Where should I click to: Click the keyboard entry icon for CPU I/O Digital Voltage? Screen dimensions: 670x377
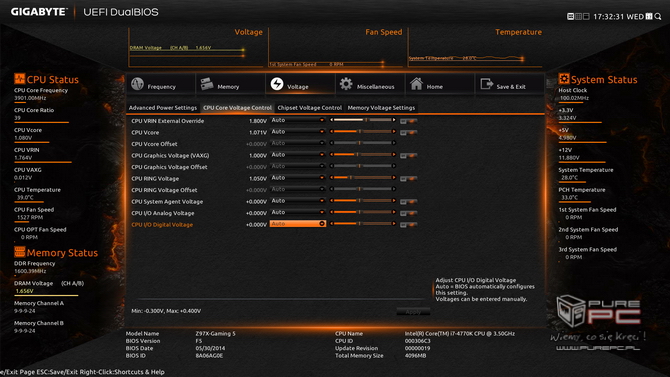pos(408,225)
